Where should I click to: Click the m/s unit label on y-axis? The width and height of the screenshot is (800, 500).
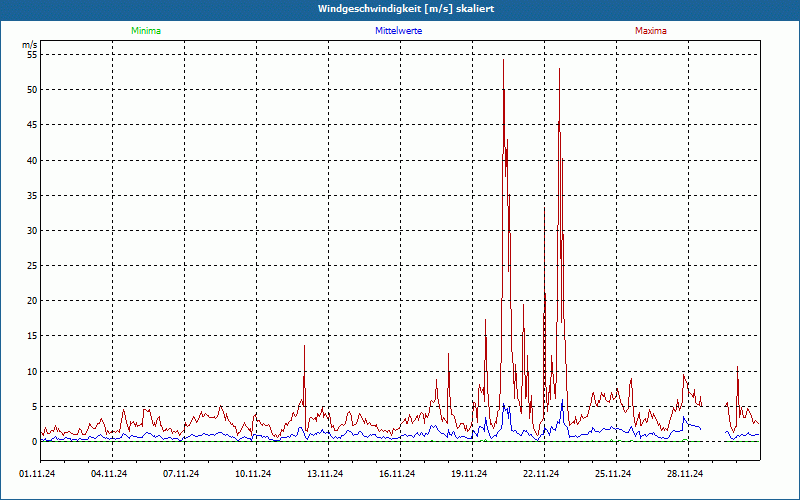30,45
